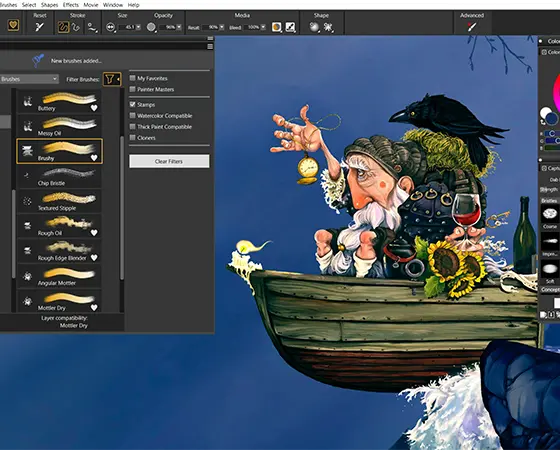The image size is (560, 450).
Task: Click the New brushes added notification
Action: (x=76, y=61)
